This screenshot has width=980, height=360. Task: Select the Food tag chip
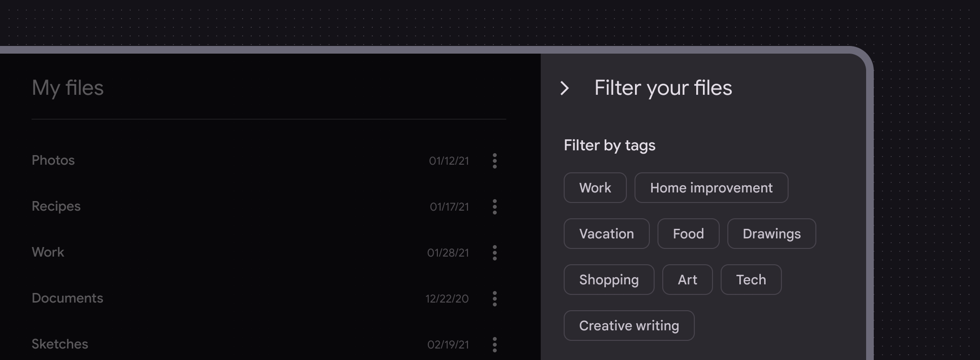688,234
